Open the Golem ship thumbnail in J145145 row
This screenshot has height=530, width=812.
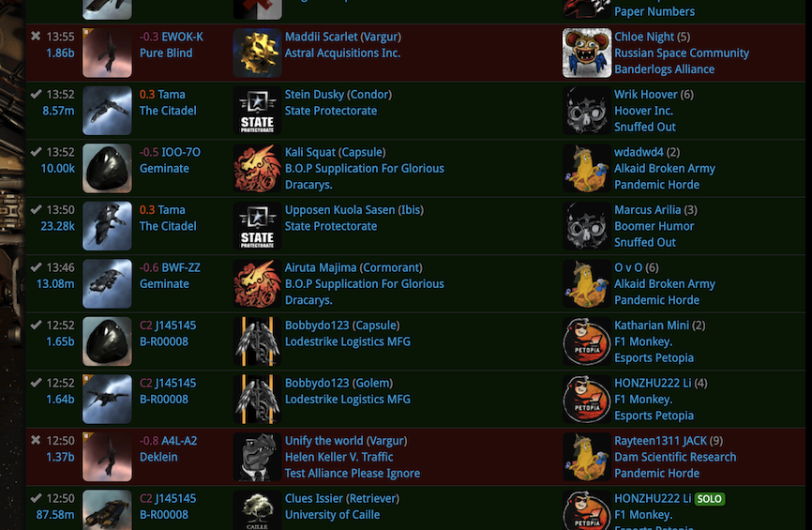(x=107, y=399)
